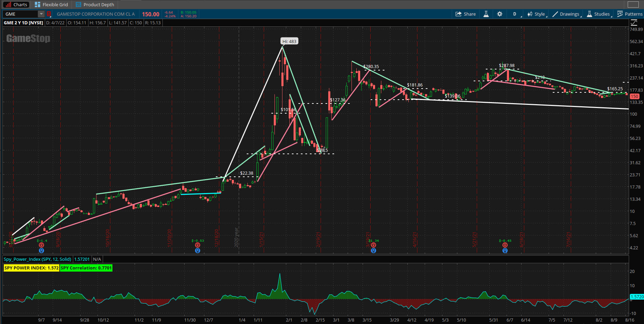Click the blue lightbulb icon near 12/7
Screen dimensions: 644x324
tap(197, 250)
